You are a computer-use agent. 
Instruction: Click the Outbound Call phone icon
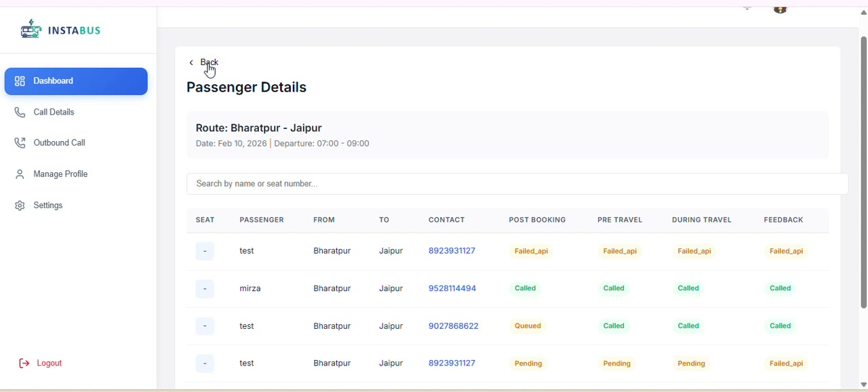click(x=20, y=143)
